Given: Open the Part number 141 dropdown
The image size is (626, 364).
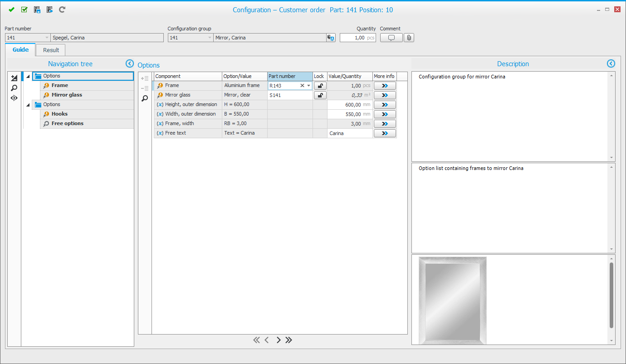Looking at the screenshot, I should pyautogui.click(x=47, y=38).
